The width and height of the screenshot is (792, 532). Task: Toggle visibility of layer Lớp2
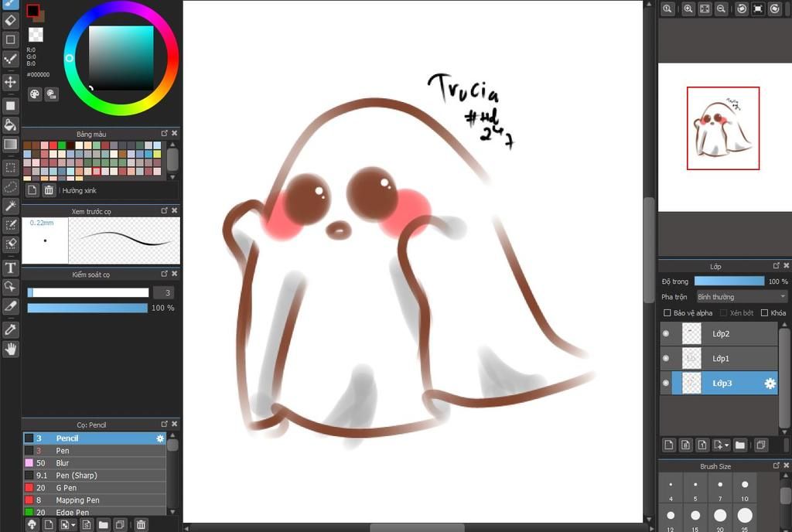(x=666, y=333)
